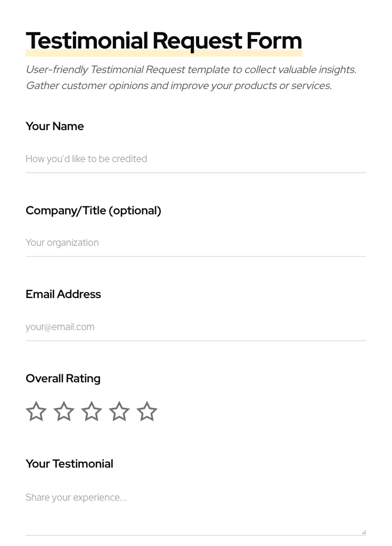Click the Company/Title (optional) label

(x=93, y=210)
